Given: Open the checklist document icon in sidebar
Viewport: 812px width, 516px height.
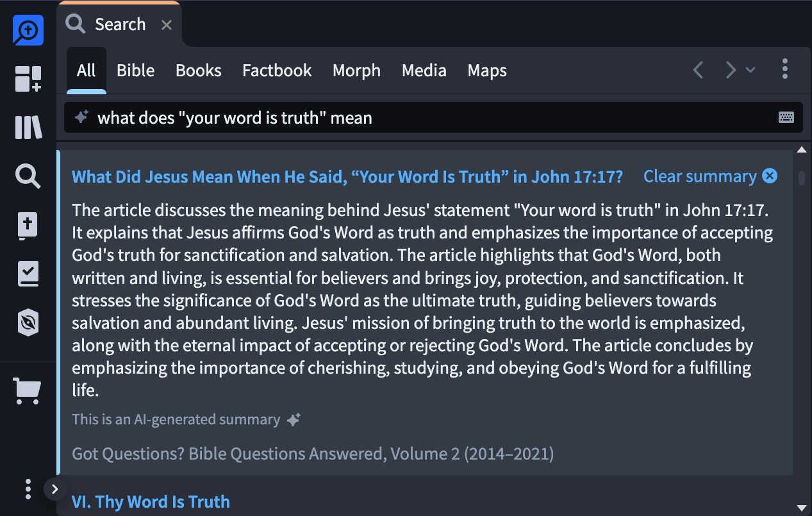Looking at the screenshot, I should pos(28,274).
